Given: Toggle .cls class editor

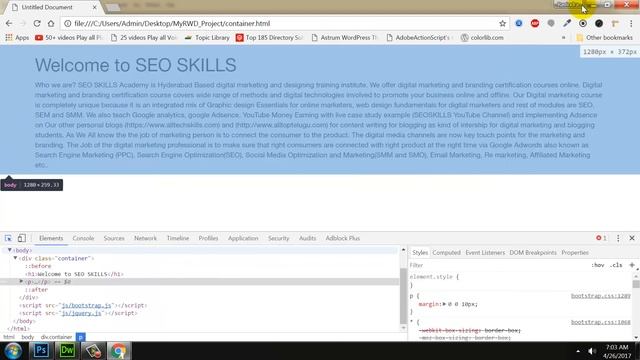Looking at the screenshot, I should coord(616,265).
